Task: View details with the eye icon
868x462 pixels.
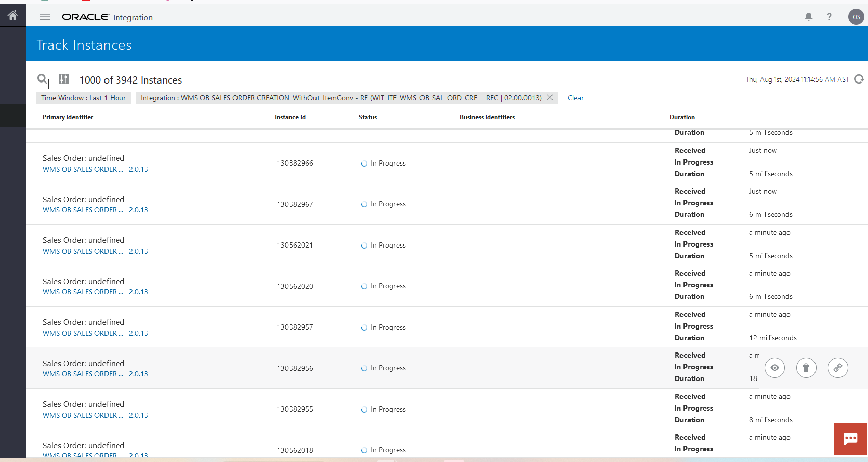Action: coord(774,368)
